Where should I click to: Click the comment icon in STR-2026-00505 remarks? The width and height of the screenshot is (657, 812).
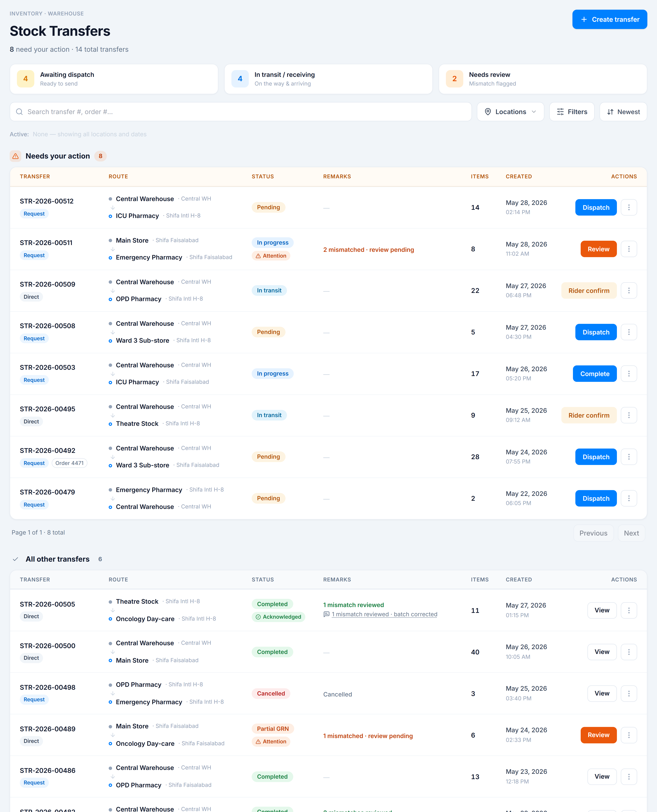pyautogui.click(x=326, y=614)
